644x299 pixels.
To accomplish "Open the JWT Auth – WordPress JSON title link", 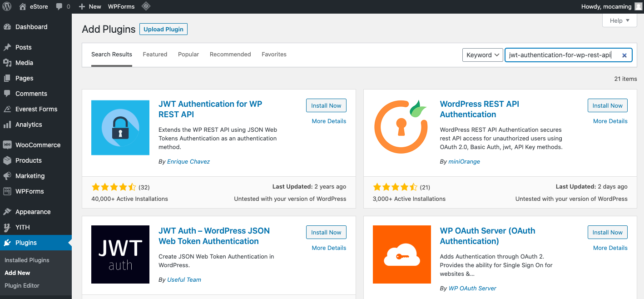I will tap(214, 236).
